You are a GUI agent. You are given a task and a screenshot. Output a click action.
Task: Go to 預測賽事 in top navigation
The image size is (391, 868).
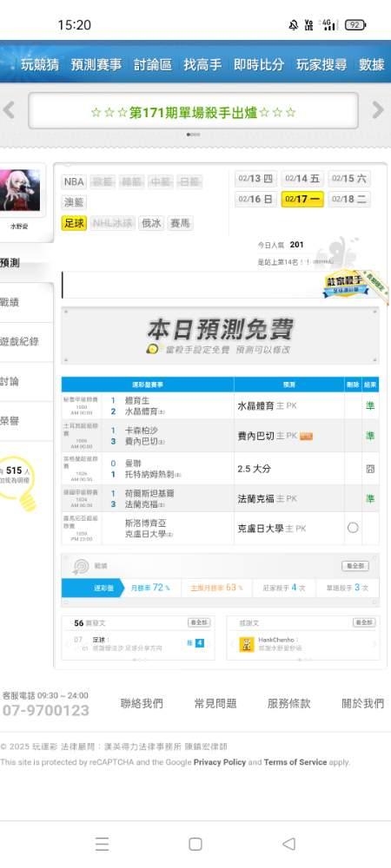[96, 65]
